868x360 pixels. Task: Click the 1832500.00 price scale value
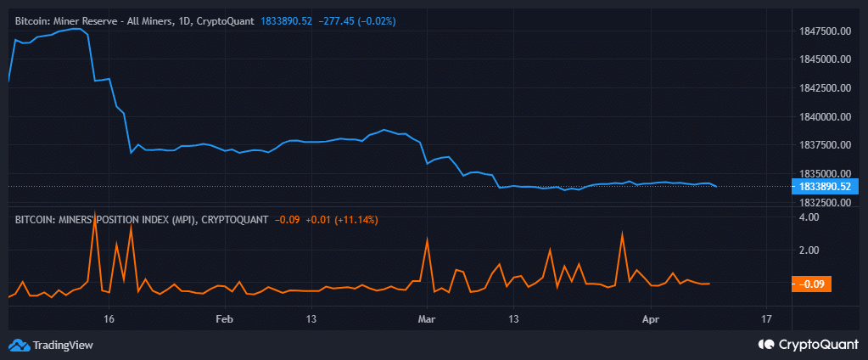[825, 203]
